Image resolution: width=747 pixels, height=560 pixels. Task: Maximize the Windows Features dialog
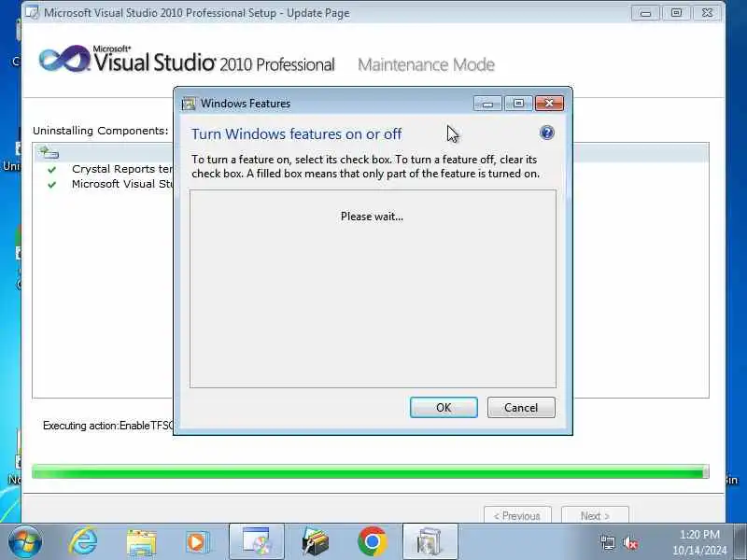point(518,104)
